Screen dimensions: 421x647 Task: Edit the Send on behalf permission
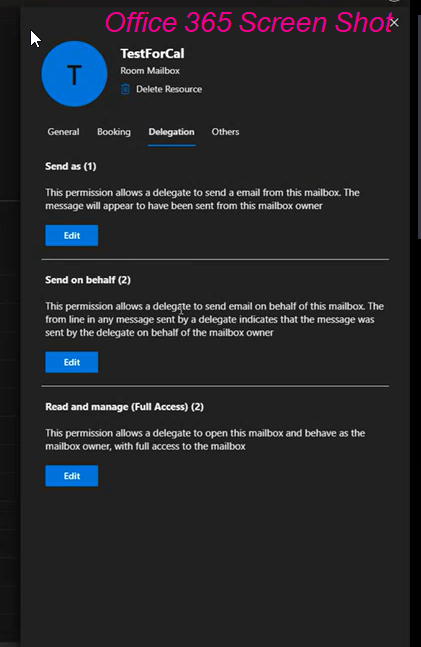point(72,362)
